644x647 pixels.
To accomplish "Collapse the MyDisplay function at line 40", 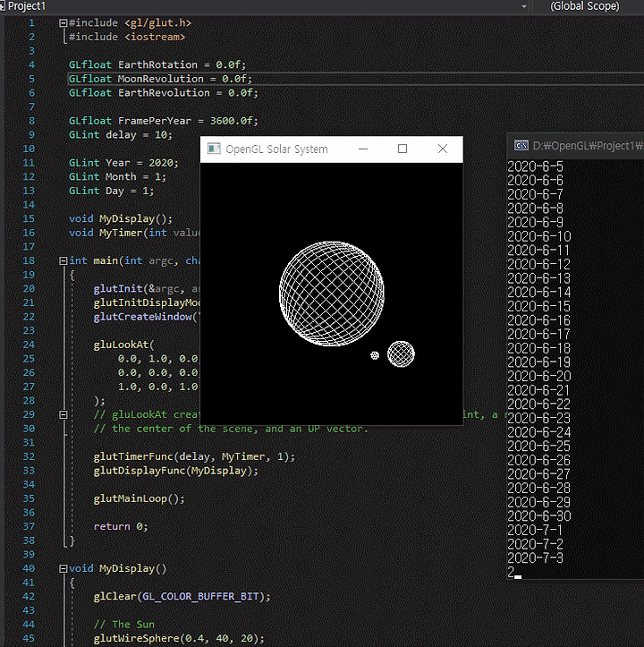I will 64,568.
